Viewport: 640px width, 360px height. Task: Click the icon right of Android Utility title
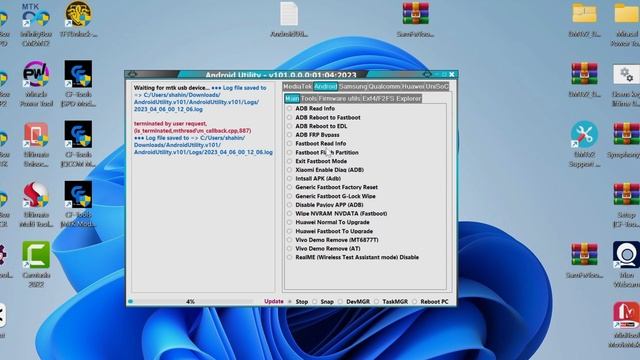pyautogui.click(x=427, y=74)
